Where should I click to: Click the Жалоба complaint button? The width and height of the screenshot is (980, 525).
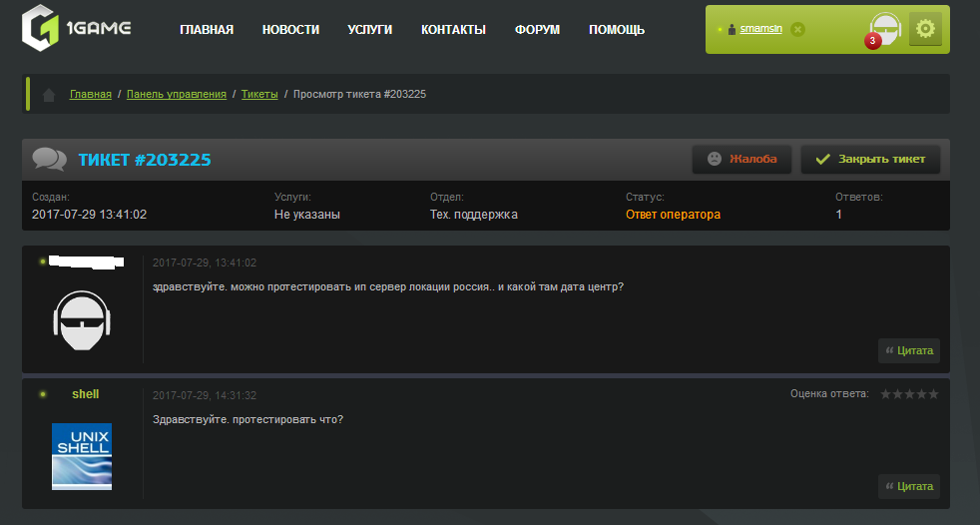pyautogui.click(x=741, y=159)
